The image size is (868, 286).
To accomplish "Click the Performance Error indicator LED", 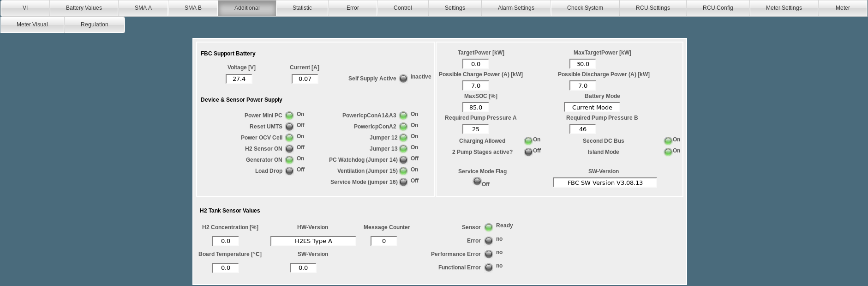I will (x=489, y=254).
